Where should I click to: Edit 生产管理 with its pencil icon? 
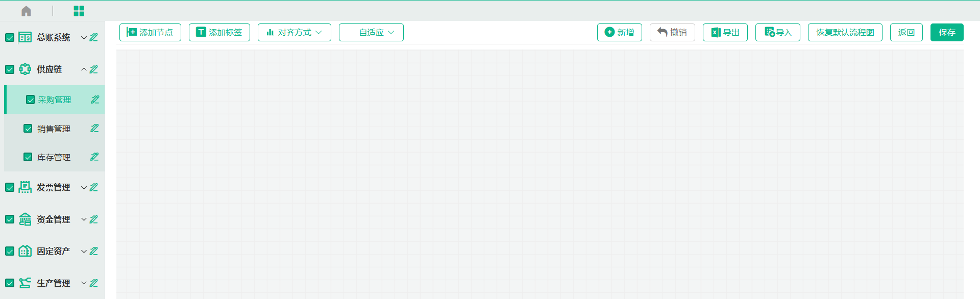(x=94, y=283)
